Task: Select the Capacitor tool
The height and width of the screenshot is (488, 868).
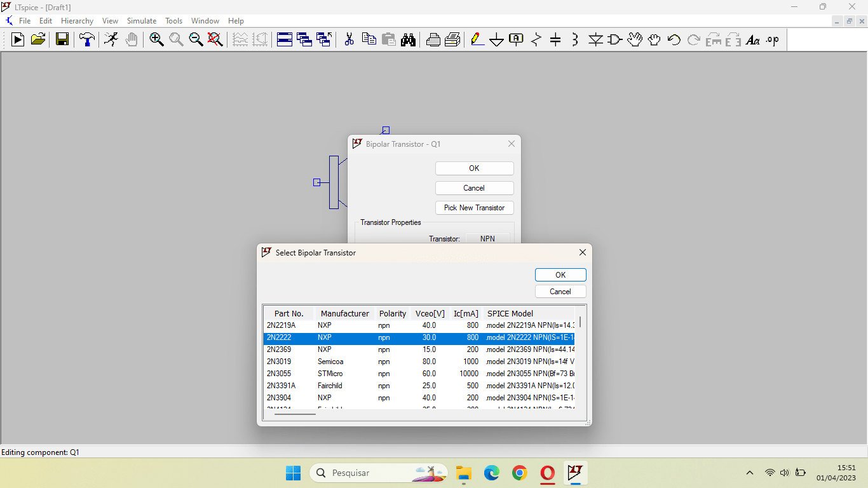Action: (x=555, y=40)
